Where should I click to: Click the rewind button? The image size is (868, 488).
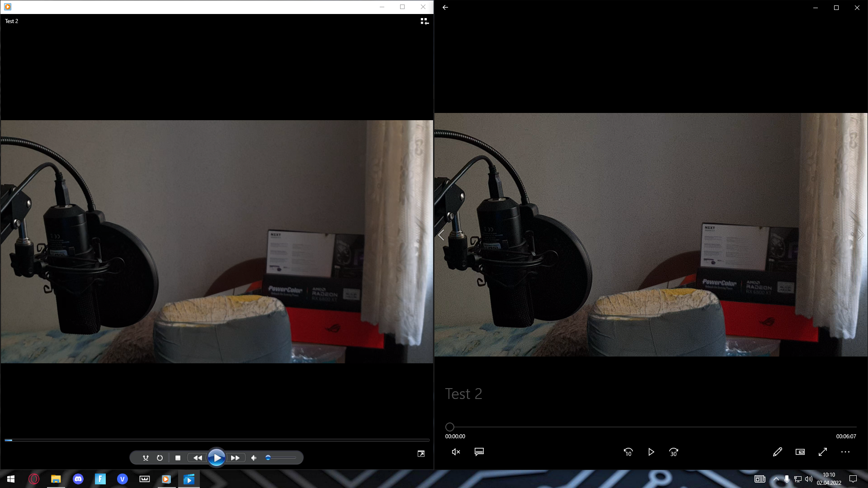coord(198,458)
